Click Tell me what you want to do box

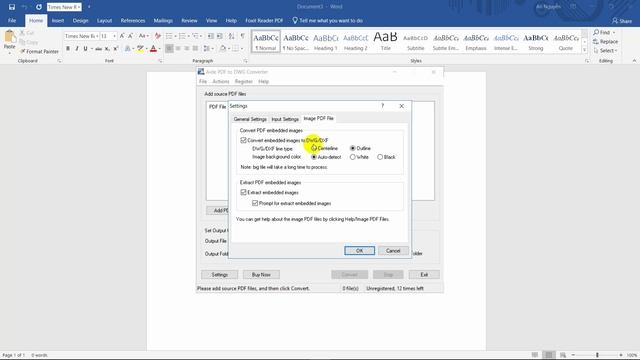pos(327,20)
